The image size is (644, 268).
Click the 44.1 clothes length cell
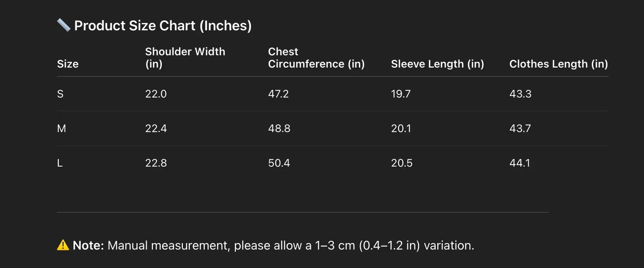pos(520,163)
